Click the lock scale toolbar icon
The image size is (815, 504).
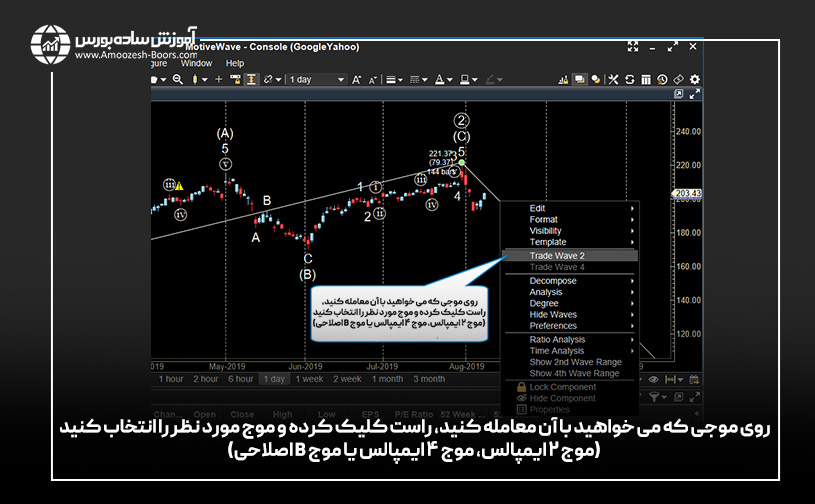pyautogui.click(x=235, y=79)
